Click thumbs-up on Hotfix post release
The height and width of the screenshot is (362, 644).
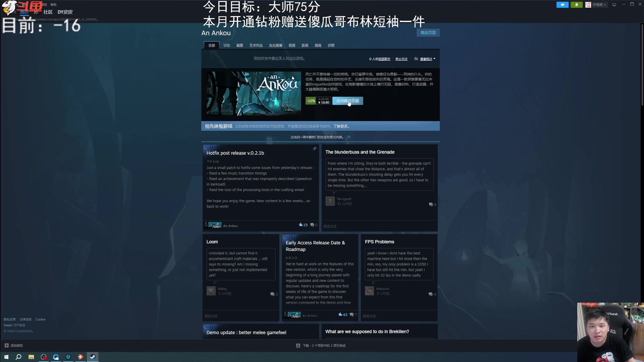(x=301, y=225)
